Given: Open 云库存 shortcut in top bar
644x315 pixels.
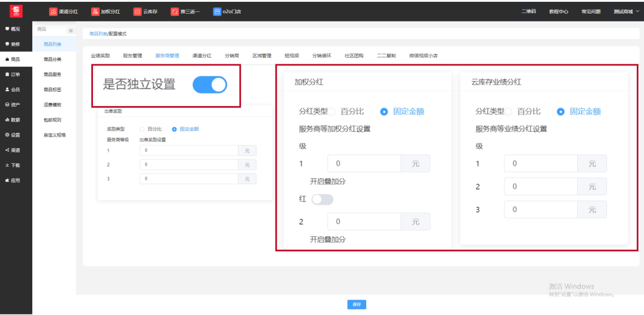Looking at the screenshot, I should point(145,11).
